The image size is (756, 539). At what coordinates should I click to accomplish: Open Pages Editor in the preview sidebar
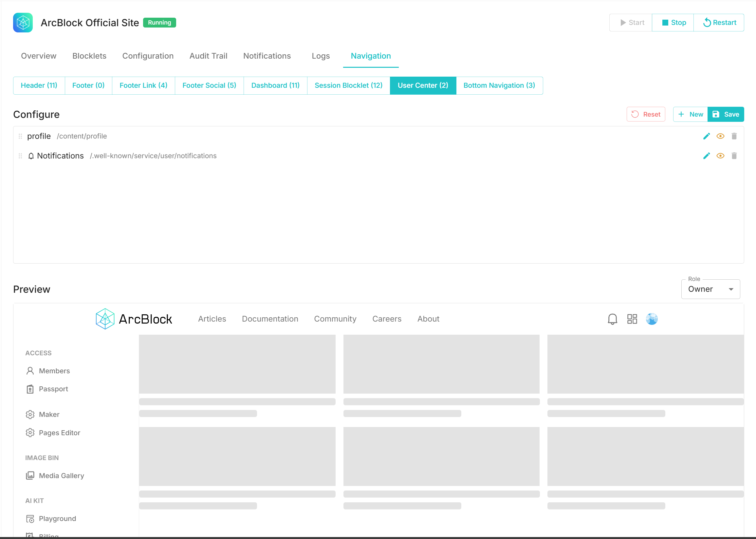tap(59, 433)
